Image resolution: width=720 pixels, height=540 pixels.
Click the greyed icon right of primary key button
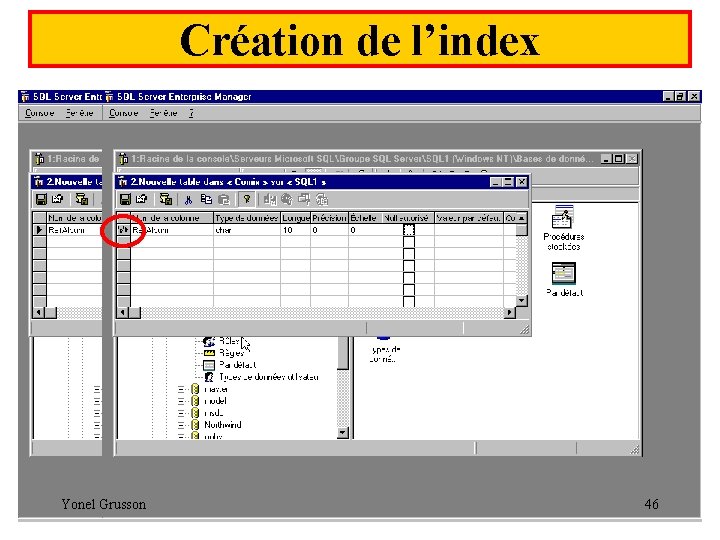point(270,199)
